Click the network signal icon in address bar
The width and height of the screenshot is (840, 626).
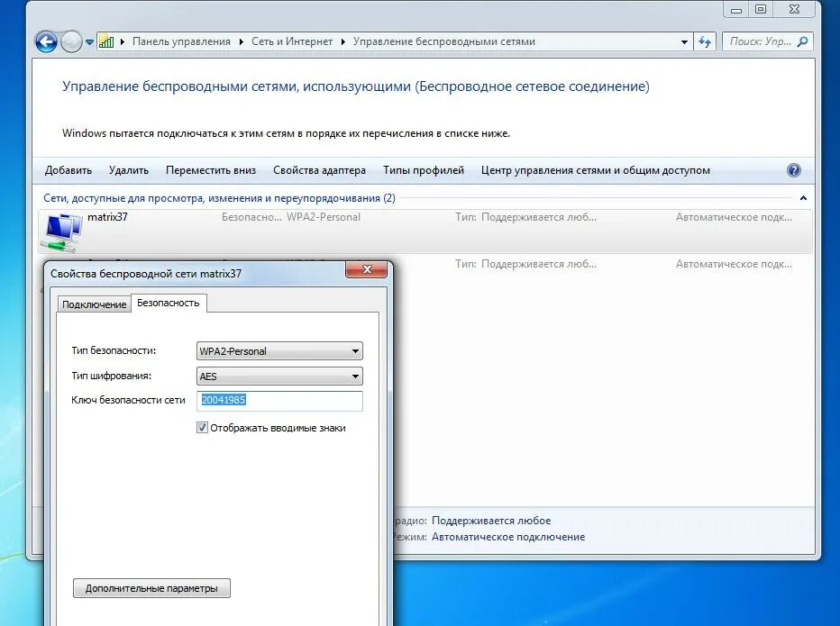106,41
